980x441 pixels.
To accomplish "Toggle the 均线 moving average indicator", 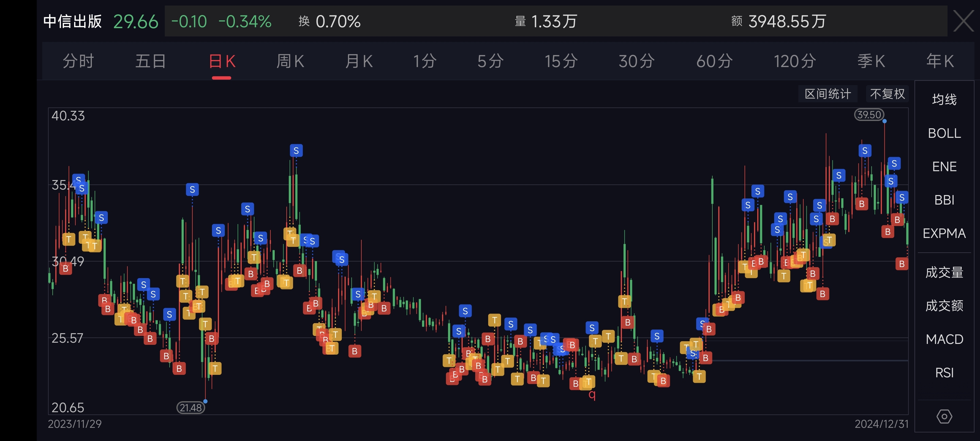I will pos(944,100).
